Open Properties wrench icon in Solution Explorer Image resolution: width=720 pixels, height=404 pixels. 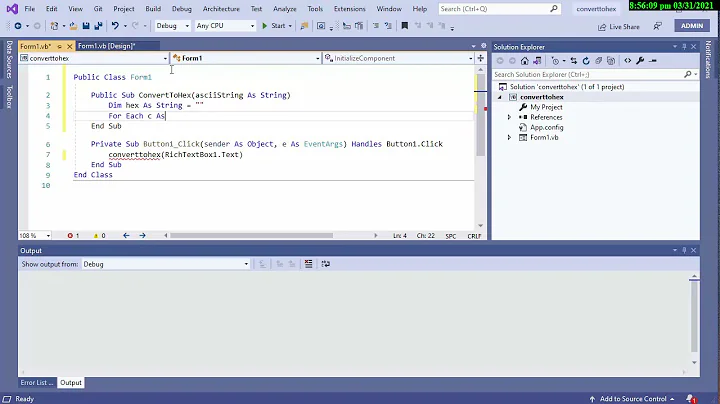(640, 61)
